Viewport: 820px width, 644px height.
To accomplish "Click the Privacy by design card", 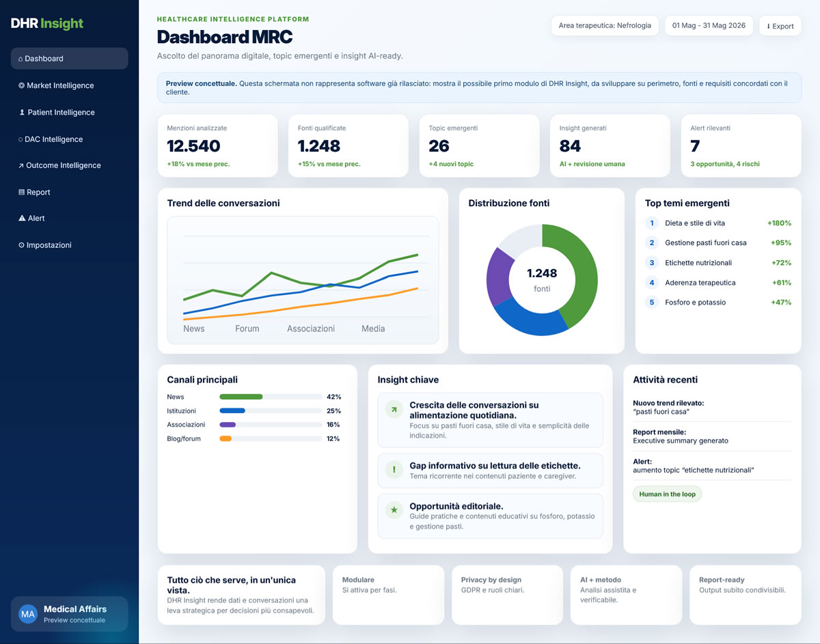I will [x=507, y=595].
